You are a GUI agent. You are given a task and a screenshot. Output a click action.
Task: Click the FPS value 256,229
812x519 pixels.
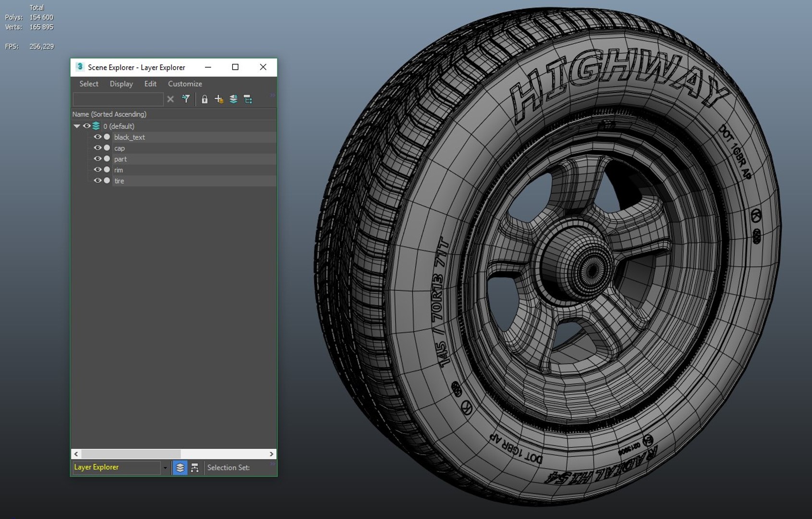point(41,46)
